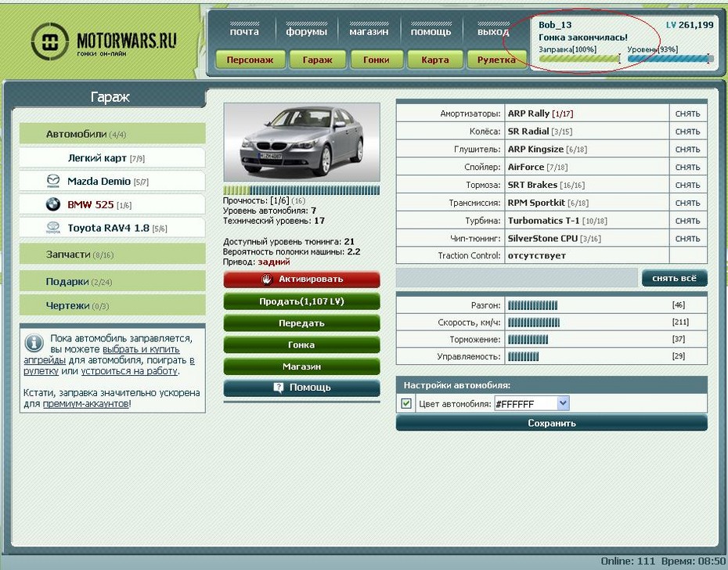The height and width of the screenshot is (570, 728).
Task: Select Toyota RAV4 1.8 in car list
Action: pyautogui.click(x=113, y=228)
